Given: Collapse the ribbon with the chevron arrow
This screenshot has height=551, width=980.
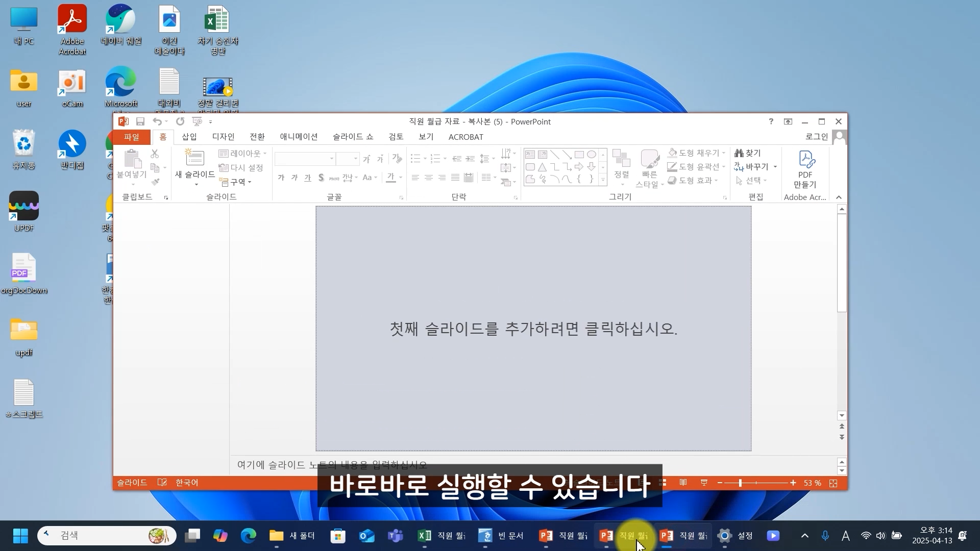Looking at the screenshot, I should click(839, 197).
